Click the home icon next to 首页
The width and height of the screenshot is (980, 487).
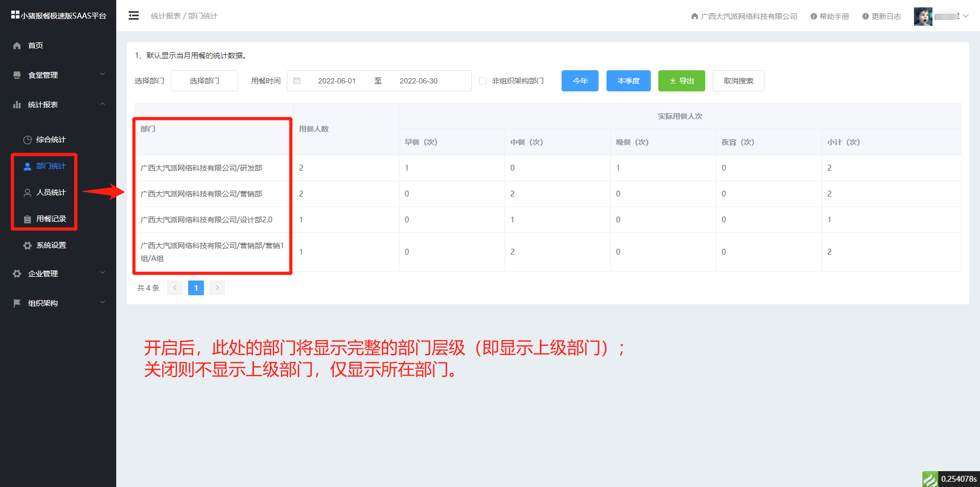pos(17,45)
